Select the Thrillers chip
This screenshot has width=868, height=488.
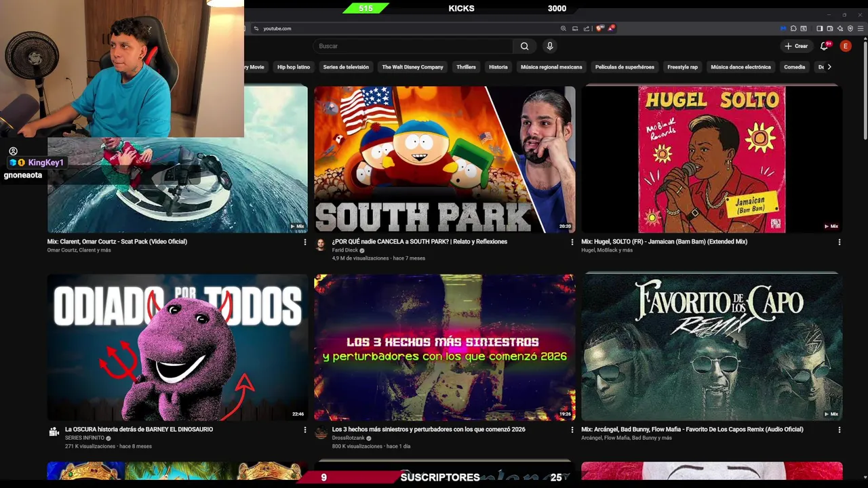point(466,67)
